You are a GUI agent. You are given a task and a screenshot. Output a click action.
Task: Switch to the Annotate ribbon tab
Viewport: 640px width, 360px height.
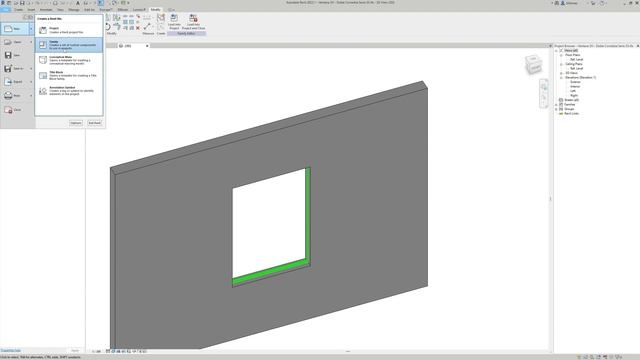pyautogui.click(x=46, y=9)
